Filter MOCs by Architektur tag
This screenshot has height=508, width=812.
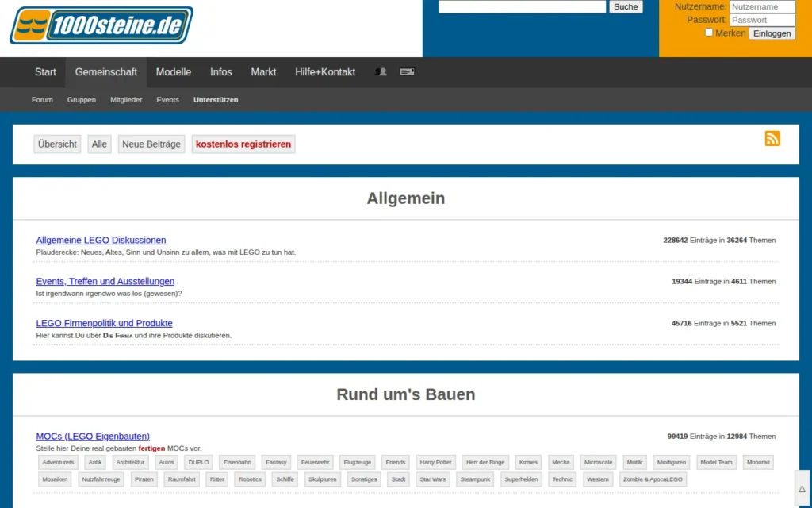tap(131, 463)
